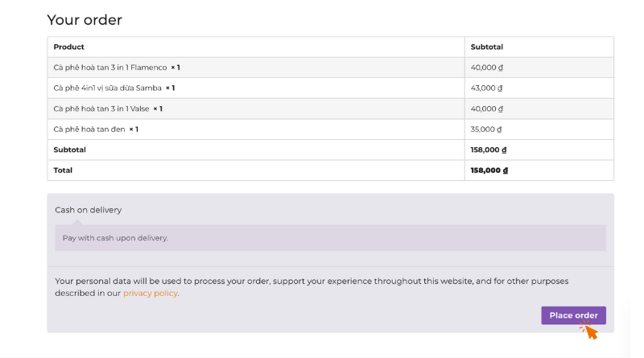Click the bold Subtotal row label
Screen dimensions: 644x358
coord(69,150)
